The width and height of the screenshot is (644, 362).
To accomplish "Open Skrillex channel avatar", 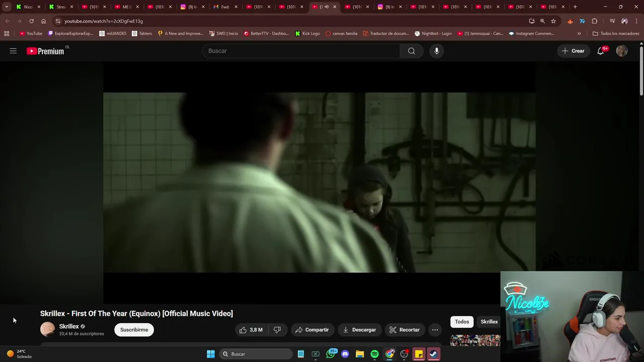I will (x=47, y=329).
